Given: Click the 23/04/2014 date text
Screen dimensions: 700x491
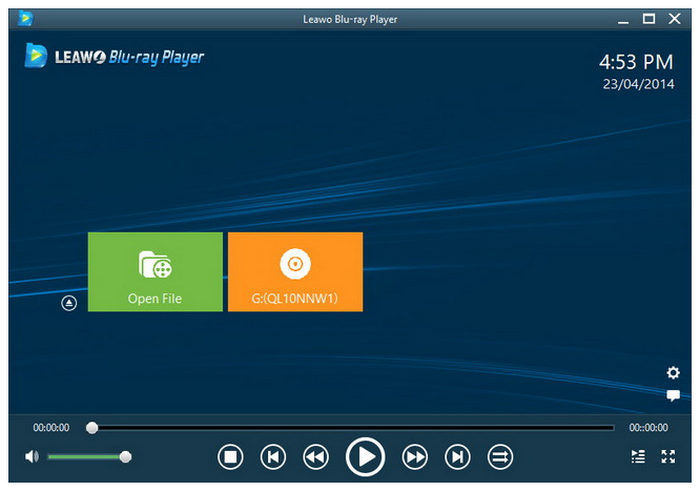Looking at the screenshot, I should tap(638, 84).
